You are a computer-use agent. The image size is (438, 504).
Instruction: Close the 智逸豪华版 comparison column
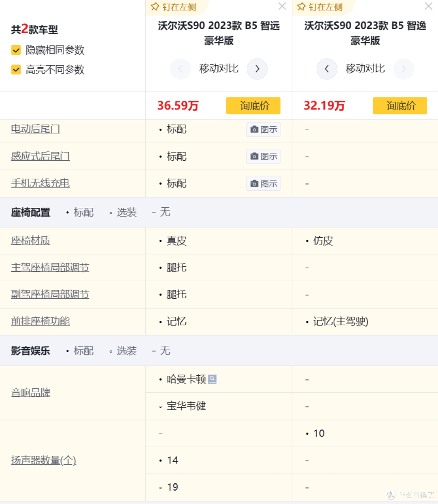[x=428, y=6]
